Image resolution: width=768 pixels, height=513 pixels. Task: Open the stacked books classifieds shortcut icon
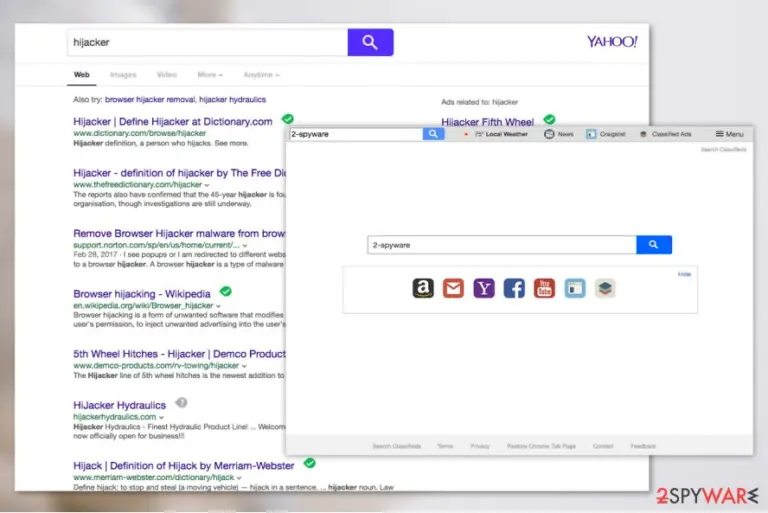605,288
